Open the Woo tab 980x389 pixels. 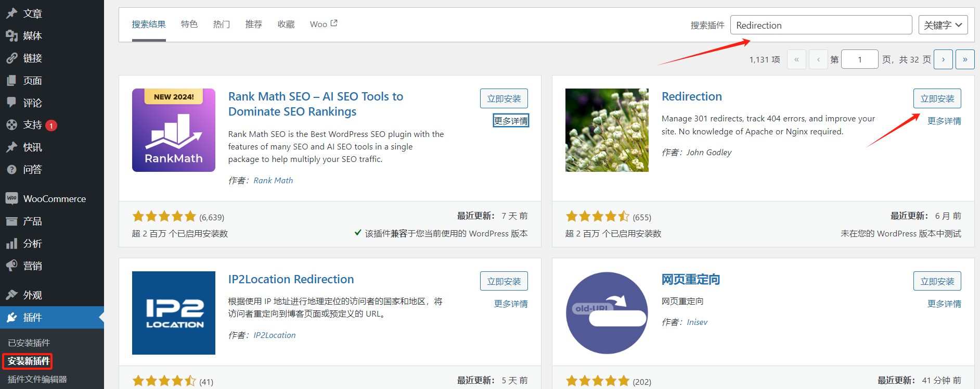[324, 24]
